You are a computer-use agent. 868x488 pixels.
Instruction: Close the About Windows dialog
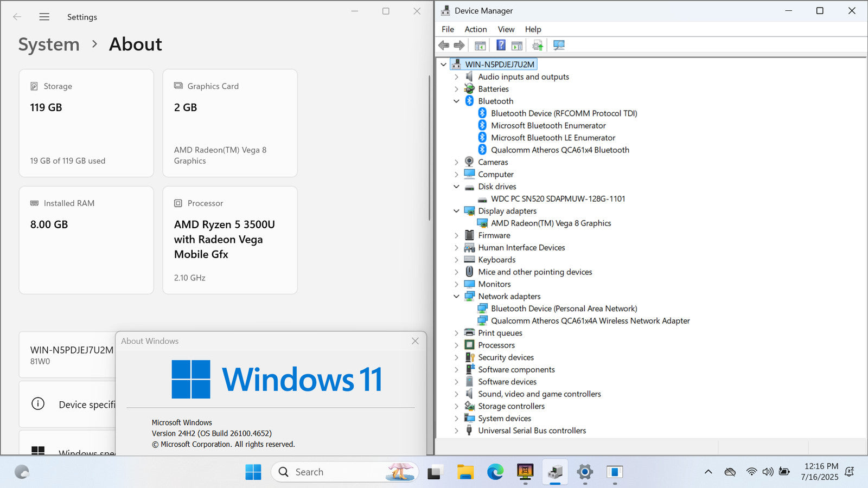click(415, 341)
